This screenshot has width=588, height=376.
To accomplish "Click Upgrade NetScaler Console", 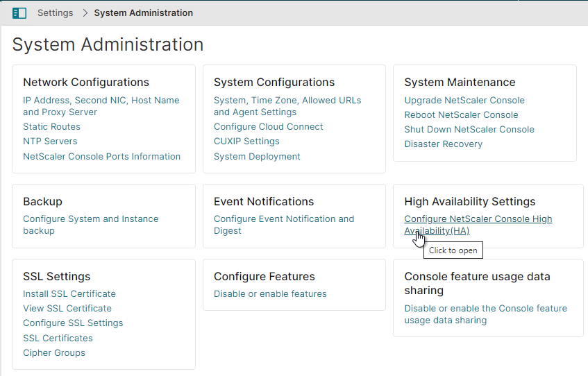I will point(464,101).
